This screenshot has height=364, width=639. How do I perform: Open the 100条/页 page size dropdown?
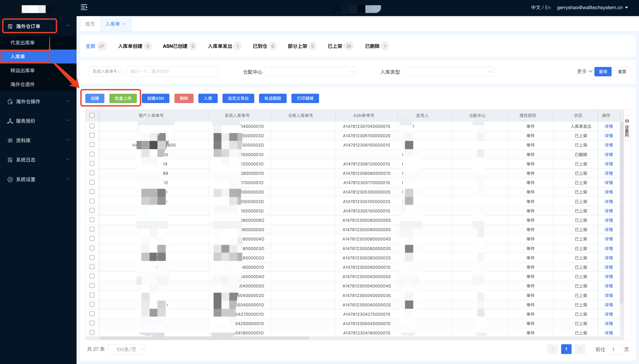[x=127, y=349]
